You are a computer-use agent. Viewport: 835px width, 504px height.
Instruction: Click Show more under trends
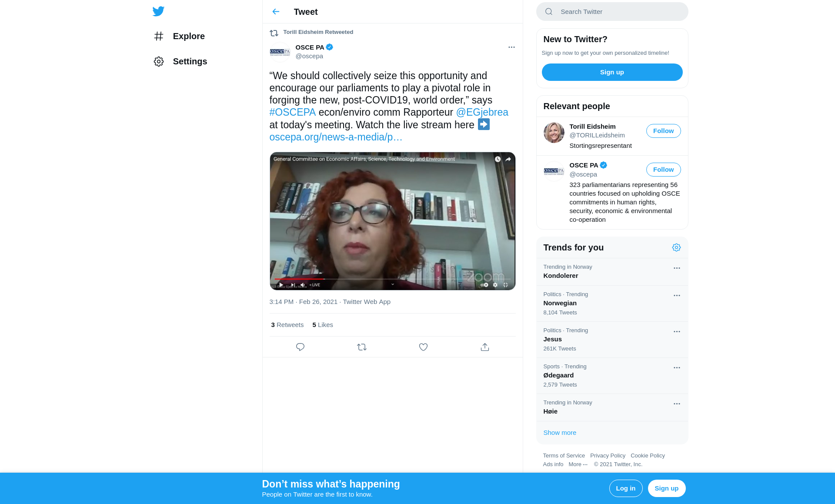click(x=560, y=433)
